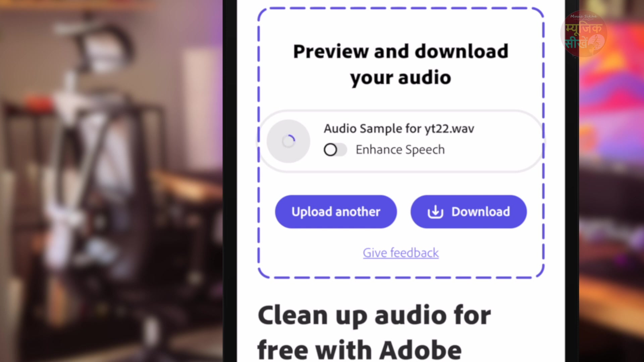This screenshot has height=362, width=644.
Task: Click the blurred studio background on left
Action: coord(111,181)
